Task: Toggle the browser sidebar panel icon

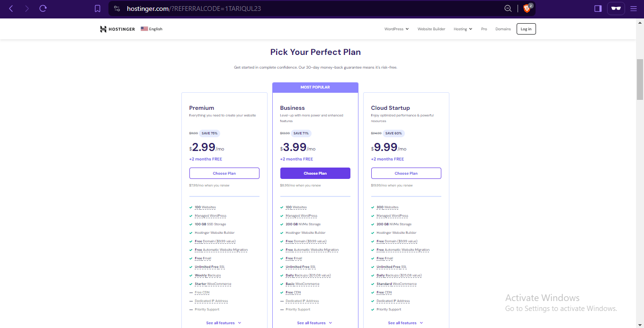Action: 598,9
